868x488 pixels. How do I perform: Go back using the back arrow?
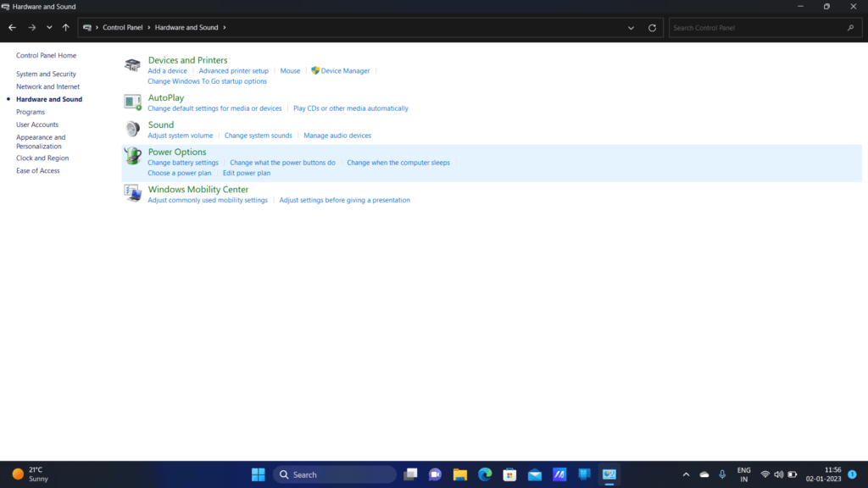pos(12,27)
